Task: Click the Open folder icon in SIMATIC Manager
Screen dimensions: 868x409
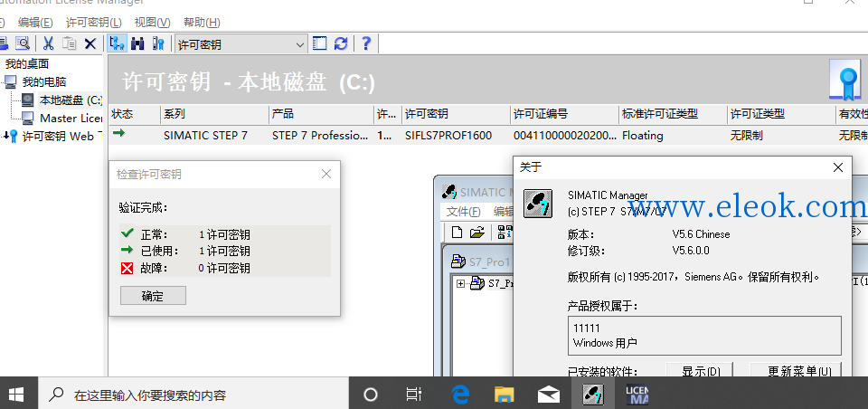Action: 476,233
